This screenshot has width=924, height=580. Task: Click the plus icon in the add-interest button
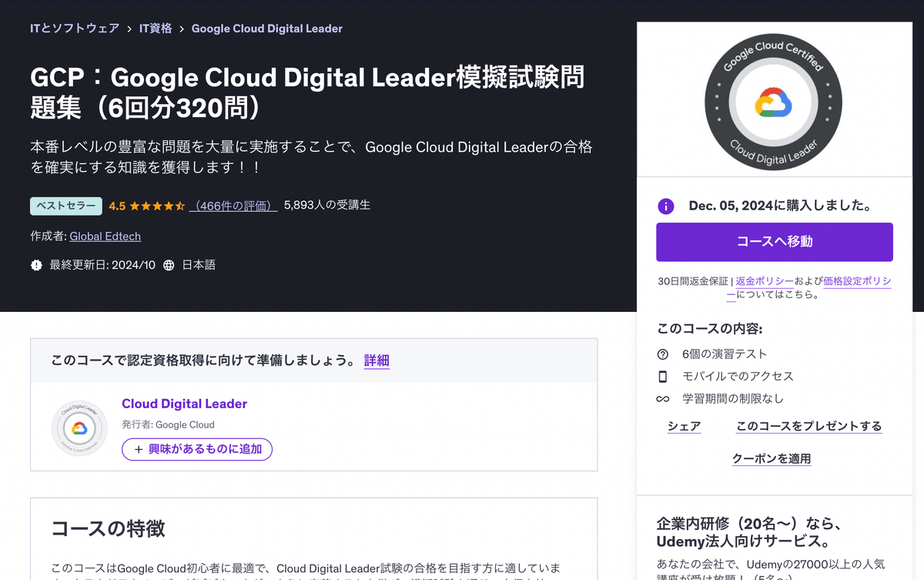click(139, 449)
